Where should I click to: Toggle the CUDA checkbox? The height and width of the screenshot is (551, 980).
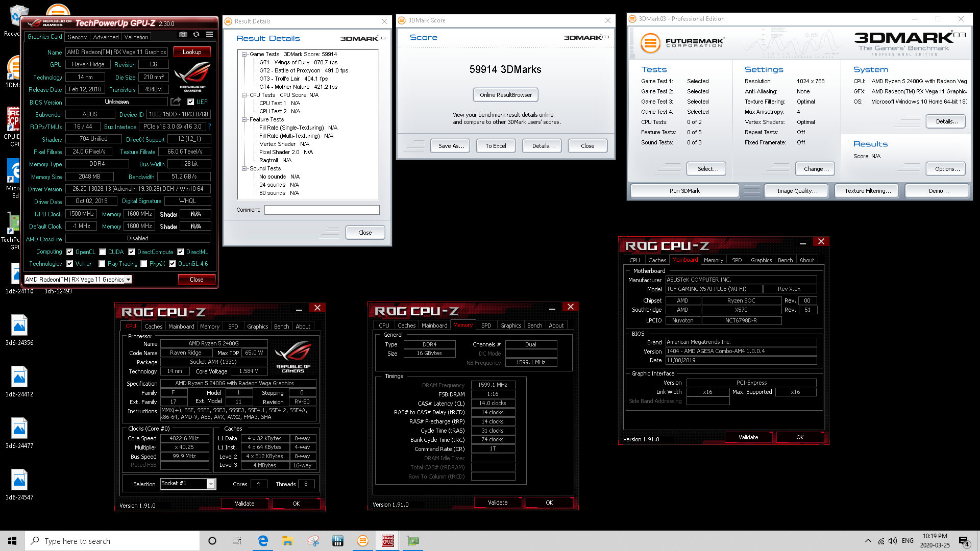pyautogui.click(x=103, y=252)
